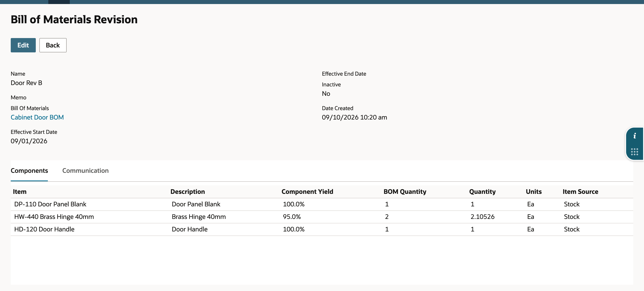Viewport: 644px width, 291px height.
Task: Click the 09/10/2026 10:20 am created date
Action: click(x=354, y=117)
